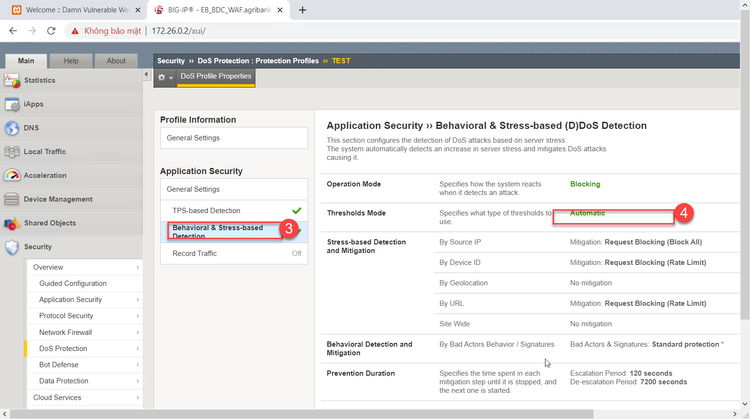Select Behavioral & Stress-based Detection

(218, 231)
